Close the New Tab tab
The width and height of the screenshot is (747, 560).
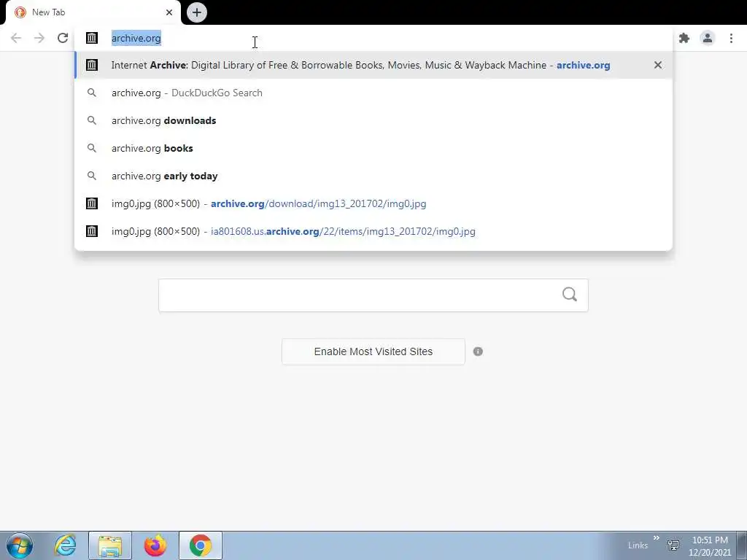[x=169, y=12]
